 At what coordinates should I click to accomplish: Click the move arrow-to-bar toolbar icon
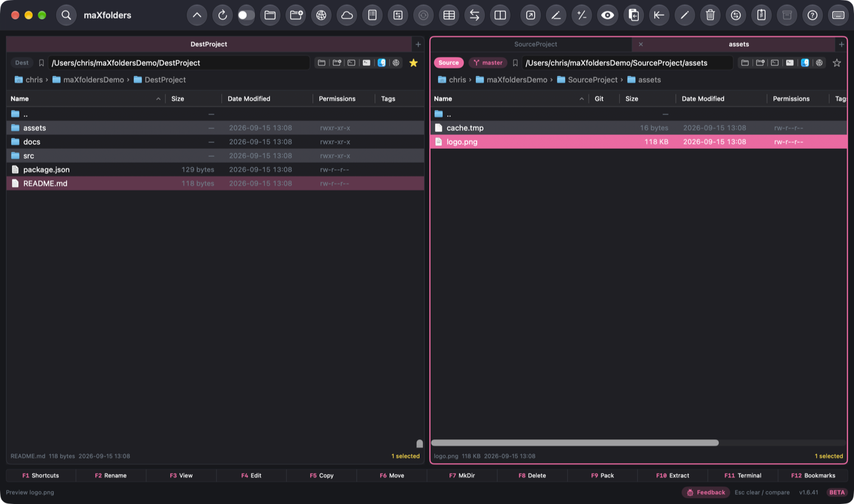pos(659,15)
